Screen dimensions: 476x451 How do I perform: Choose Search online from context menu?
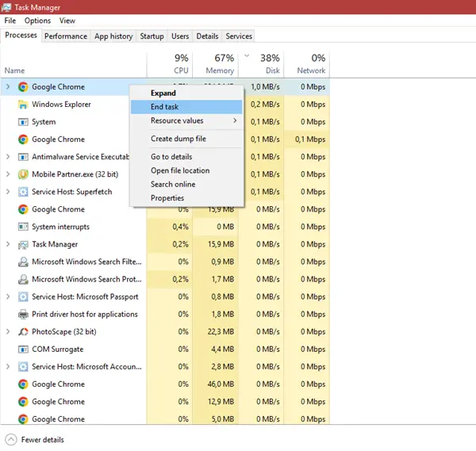click(x=186, y=185)
